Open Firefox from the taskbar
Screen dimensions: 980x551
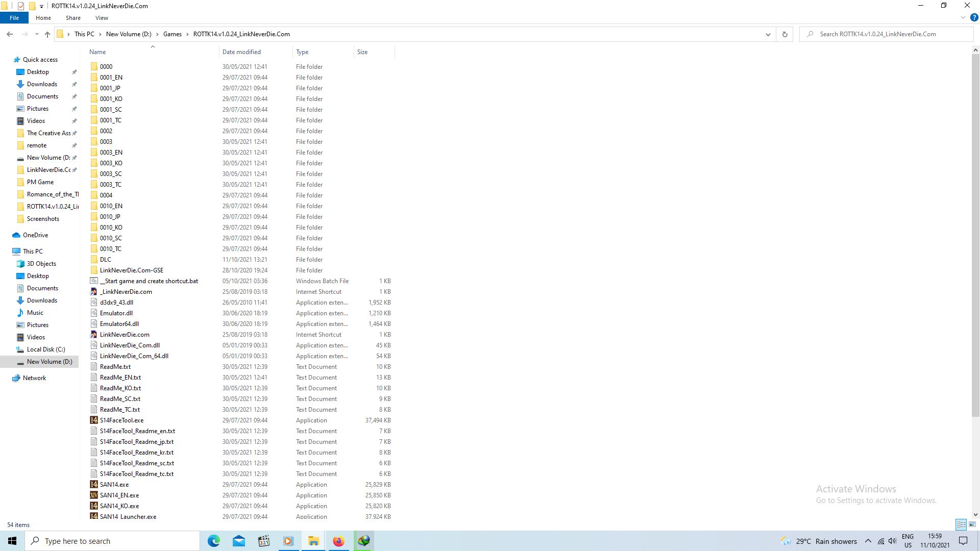click(x=338, y=541)
